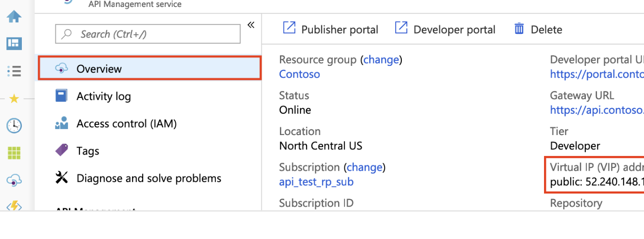Screen dimensions: 644x239
Task: Click the Overview cloud icon
Action: (61, 69)
